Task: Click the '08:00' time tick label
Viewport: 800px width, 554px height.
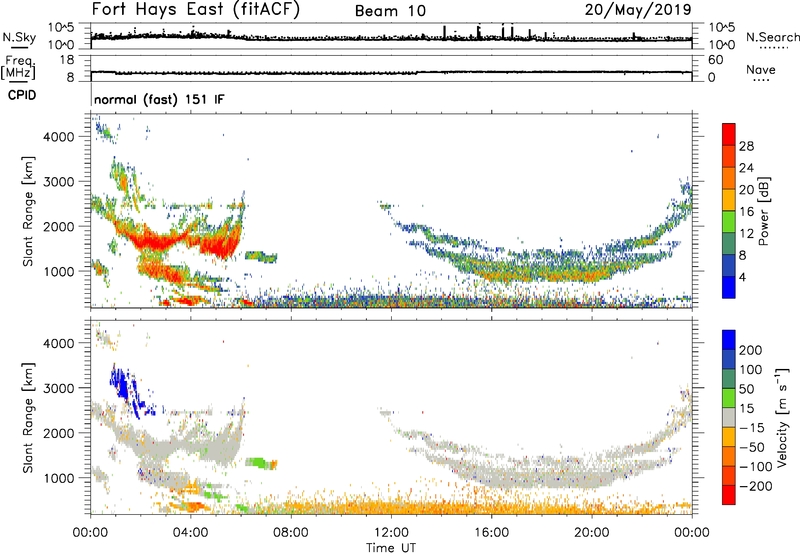Action: point(291,533)
